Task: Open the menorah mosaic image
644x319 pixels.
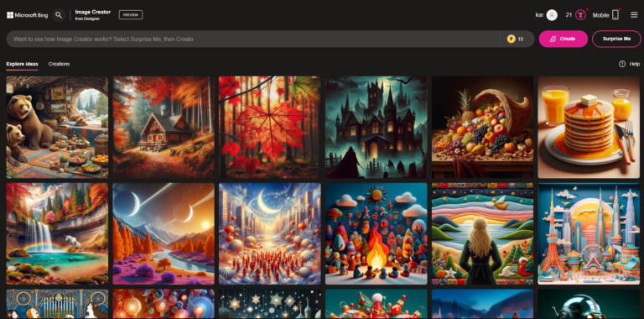Action: coord(57,304)
